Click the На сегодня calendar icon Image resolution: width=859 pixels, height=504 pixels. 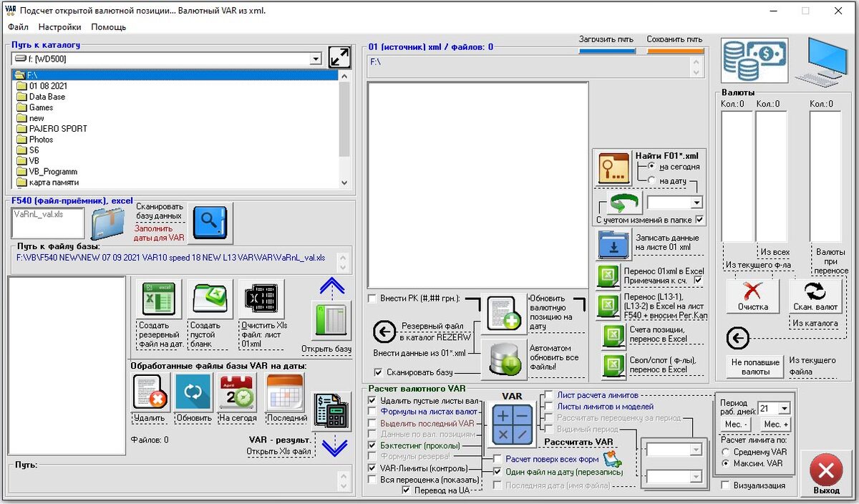click(x=237, y=392)
